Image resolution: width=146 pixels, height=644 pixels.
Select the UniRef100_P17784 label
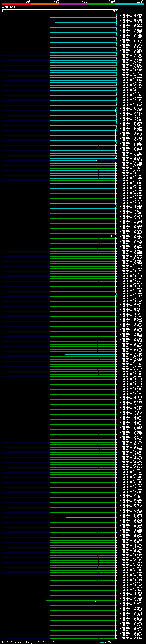pos(131,60)
